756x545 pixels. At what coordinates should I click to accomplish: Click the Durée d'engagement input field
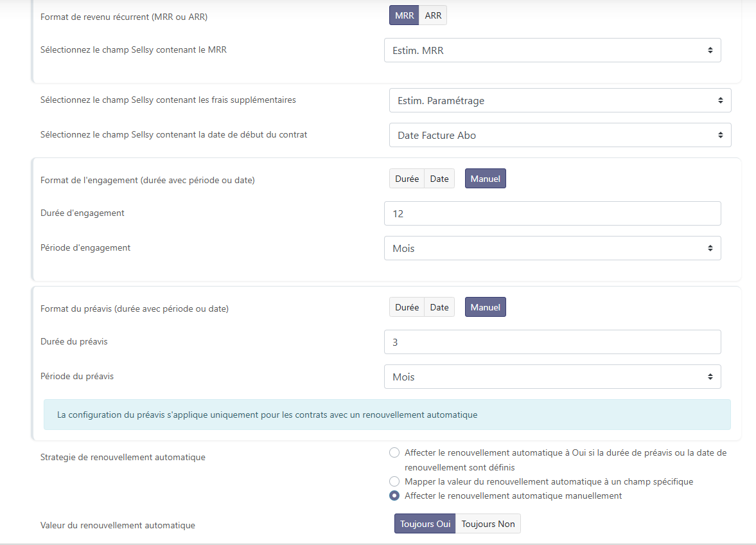pos(552,213)
